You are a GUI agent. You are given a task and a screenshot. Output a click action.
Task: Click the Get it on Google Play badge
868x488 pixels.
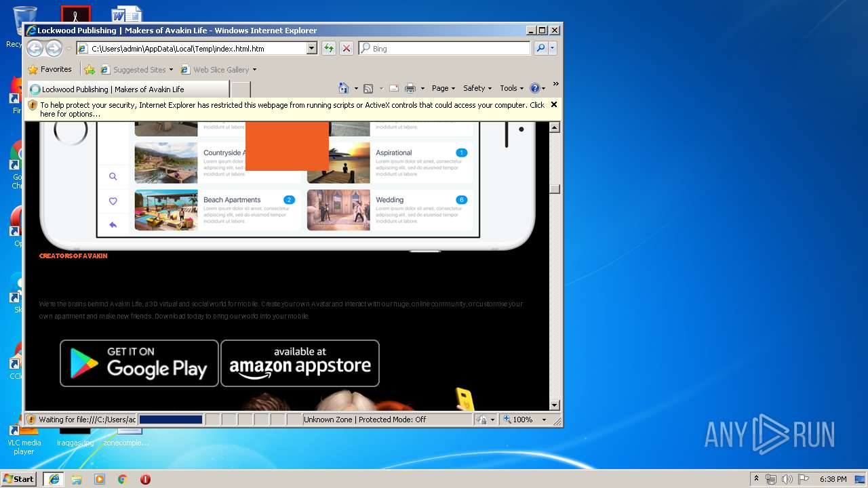139,363
